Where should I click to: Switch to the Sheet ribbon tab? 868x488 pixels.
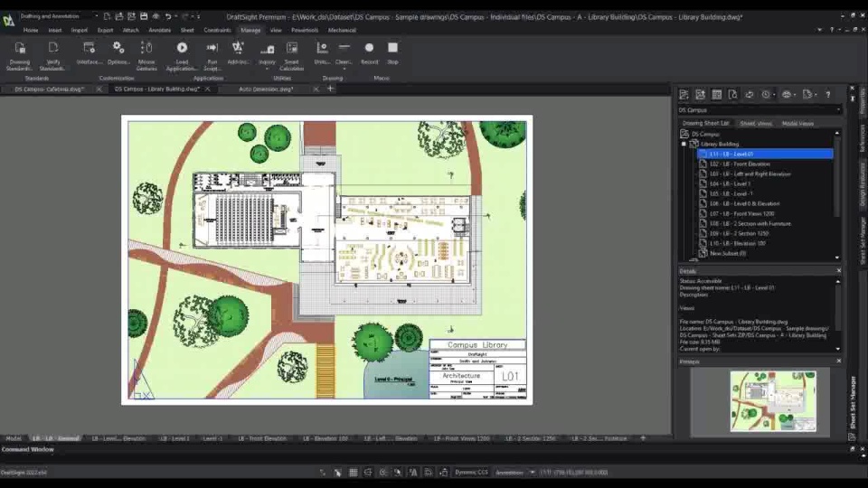187,31
